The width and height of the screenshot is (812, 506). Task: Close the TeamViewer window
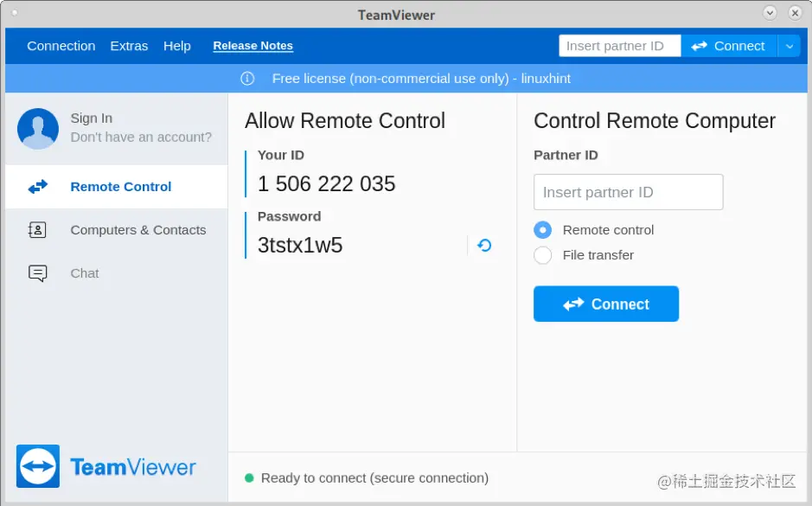pos(795,12)
